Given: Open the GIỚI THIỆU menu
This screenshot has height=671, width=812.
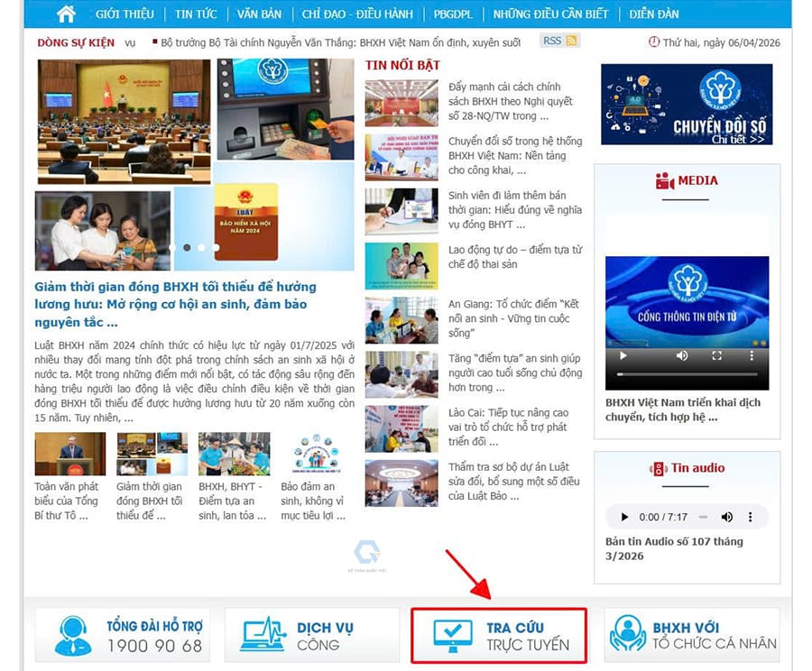Looking at the screenshot, I should 125,14.
